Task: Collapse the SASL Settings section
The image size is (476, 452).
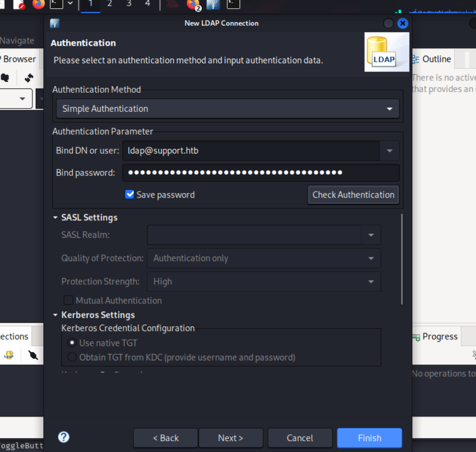Action: [56, 217]
